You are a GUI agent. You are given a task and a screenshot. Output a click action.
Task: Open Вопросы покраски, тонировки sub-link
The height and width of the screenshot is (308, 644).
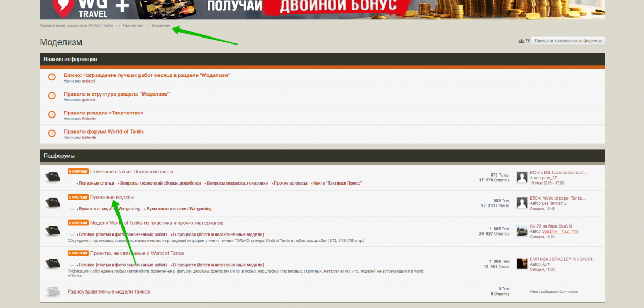[237, 183]
